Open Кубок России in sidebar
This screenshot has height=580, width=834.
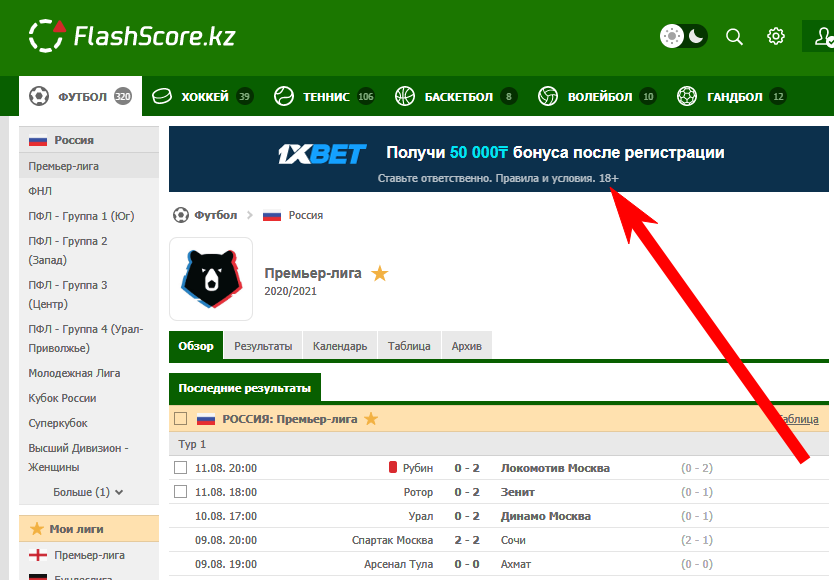click(x=62, y=398)
